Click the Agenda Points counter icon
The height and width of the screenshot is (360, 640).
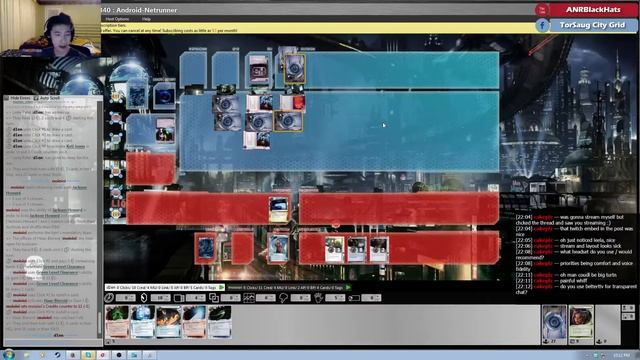click(249, 298)
